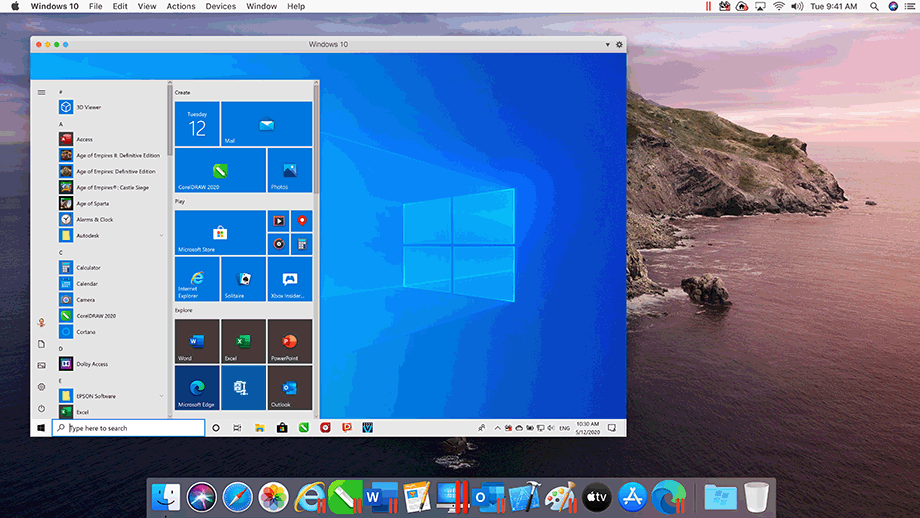920x518 pixels.
Task: Open the Apple menu
Action: [x=15, y=6]
